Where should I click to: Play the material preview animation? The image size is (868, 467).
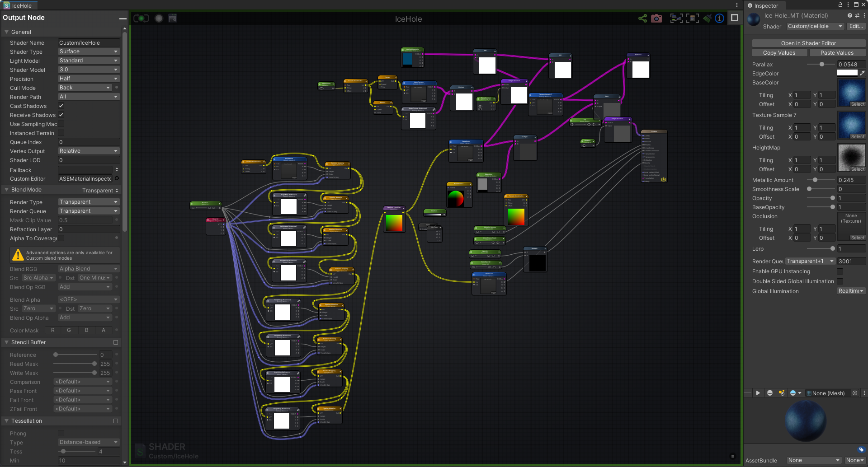tap(758, 393)
